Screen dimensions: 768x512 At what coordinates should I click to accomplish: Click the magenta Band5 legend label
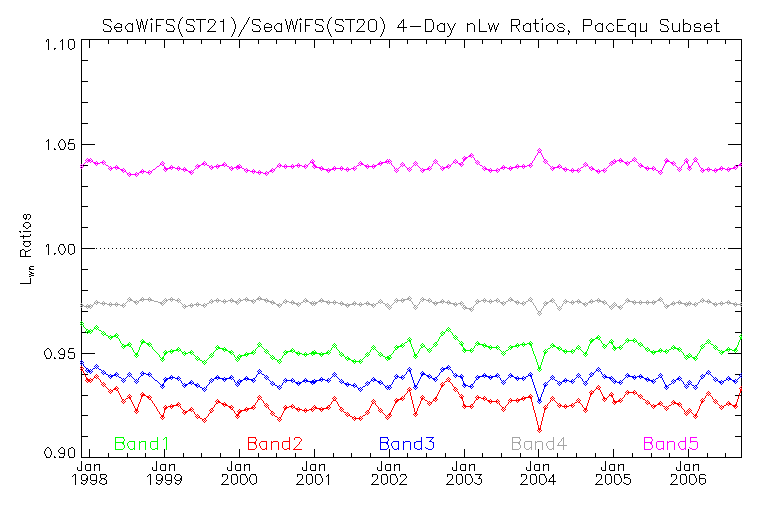[x=671, y=444]
